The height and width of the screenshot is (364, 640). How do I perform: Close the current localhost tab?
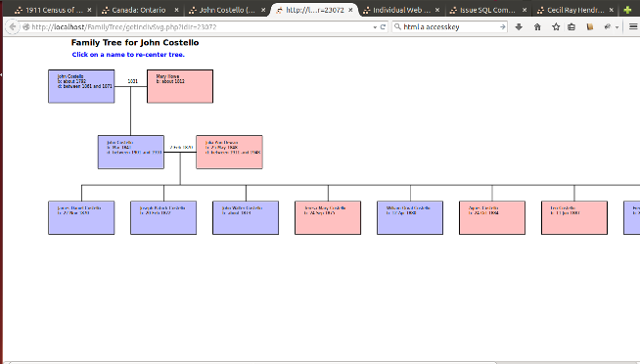350,10
